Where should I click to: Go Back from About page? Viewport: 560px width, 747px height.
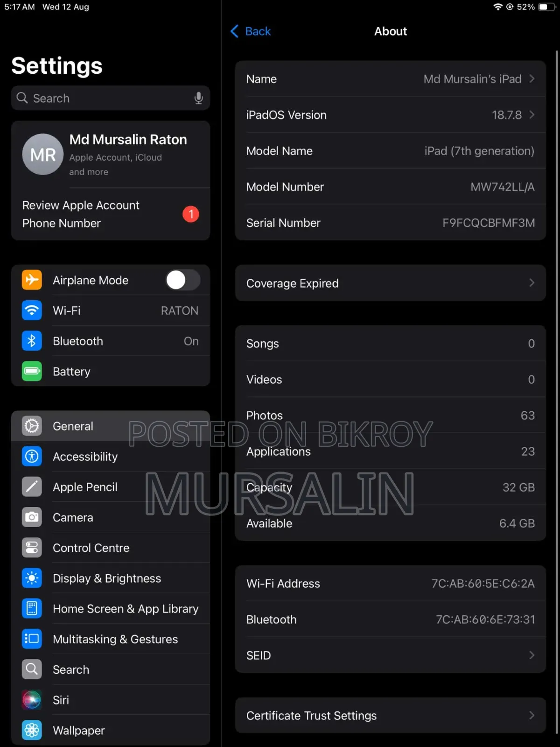[251, 31]
